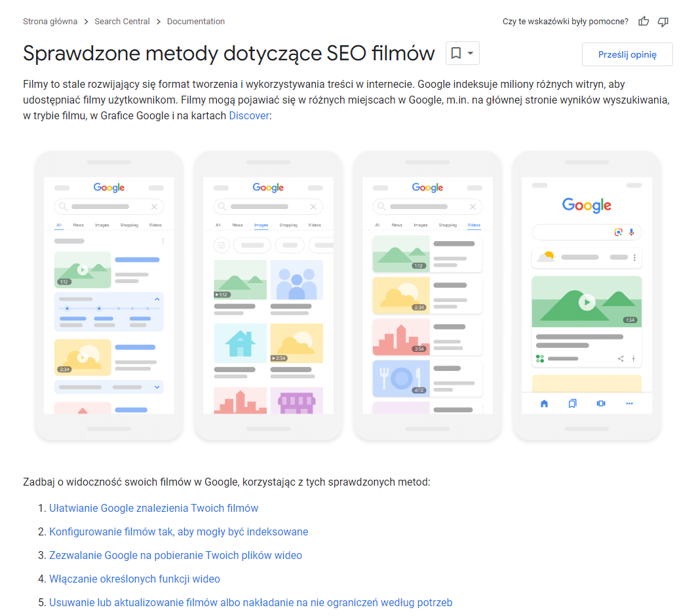Click the heading Sprawdzone metody dotyczące SEO filmów

229,54
